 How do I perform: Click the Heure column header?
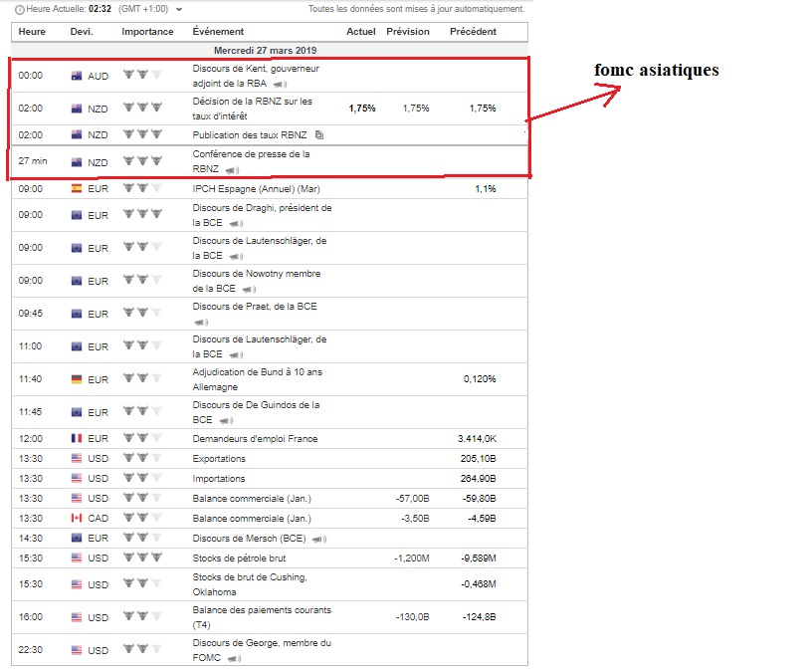(32, 32)
